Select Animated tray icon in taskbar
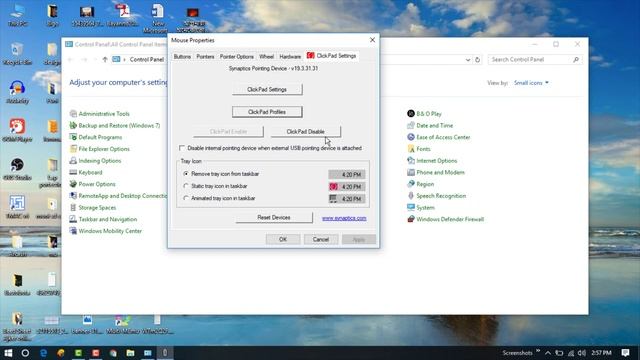 [x=186, y=198]
